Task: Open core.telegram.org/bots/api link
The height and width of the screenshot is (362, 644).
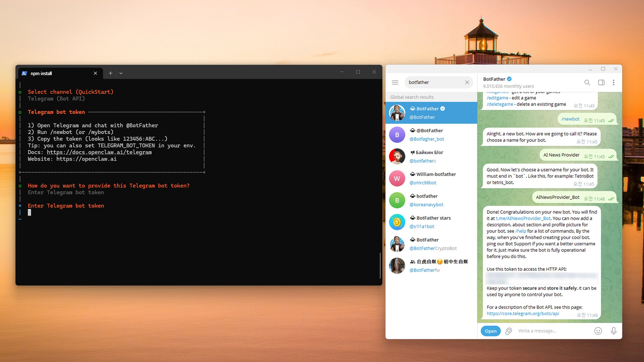Action: pos(523,314)
